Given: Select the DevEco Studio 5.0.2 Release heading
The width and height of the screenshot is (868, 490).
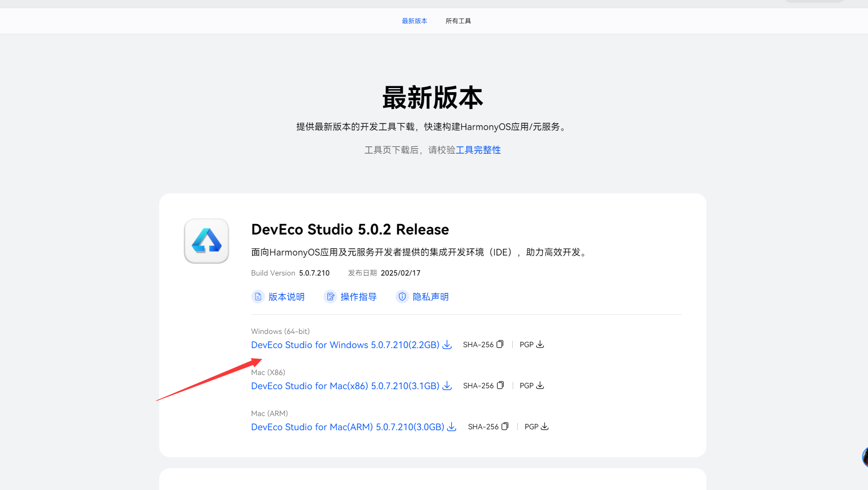Looking at the screenshot, I should 350,229.
